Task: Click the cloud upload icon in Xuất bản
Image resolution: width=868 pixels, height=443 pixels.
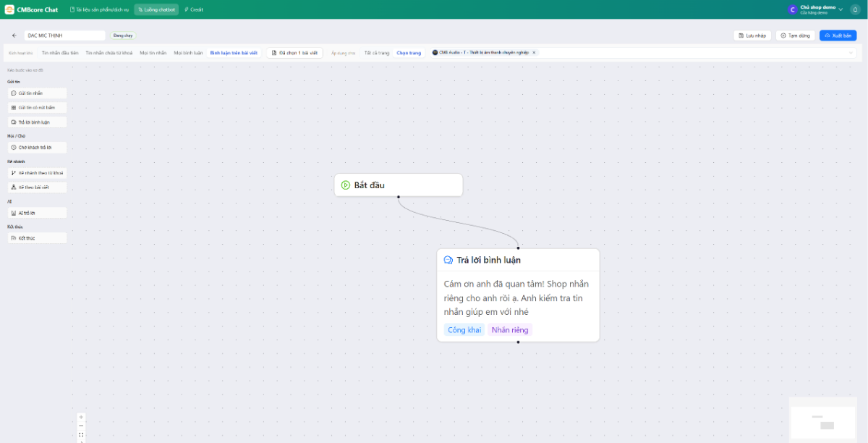Action: [x=827, y=35]
